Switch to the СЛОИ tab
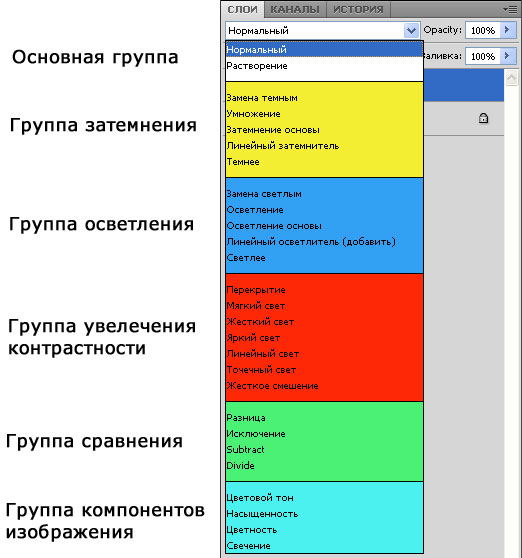Image resolution: width=522 pixels, height=558 pixels. [243, 10]
